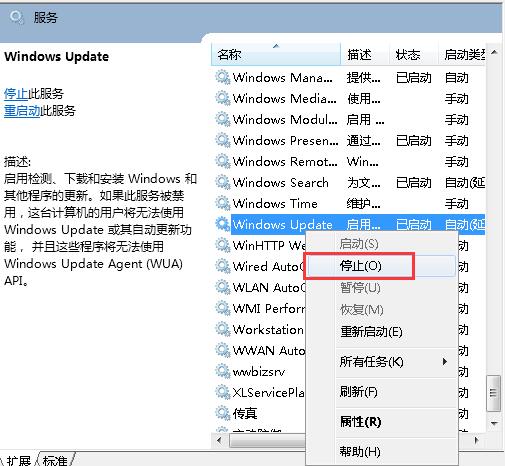Select the Windows Presen... service name
Image resolution: width=505 pixels, height=466 pixels.
tap(285, 140)
